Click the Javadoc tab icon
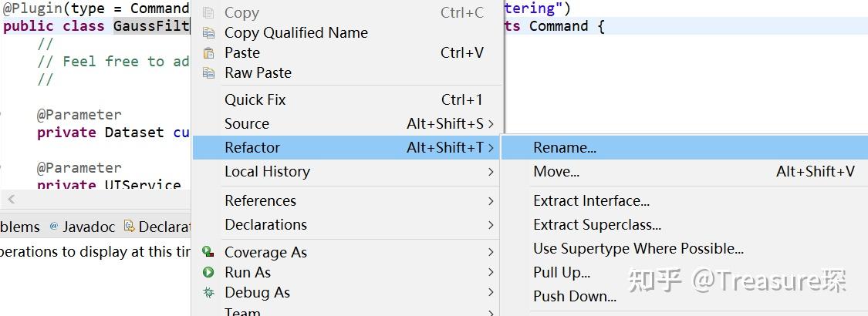The width and height of the screenshot is (868, 316). [x=53, y=227]
